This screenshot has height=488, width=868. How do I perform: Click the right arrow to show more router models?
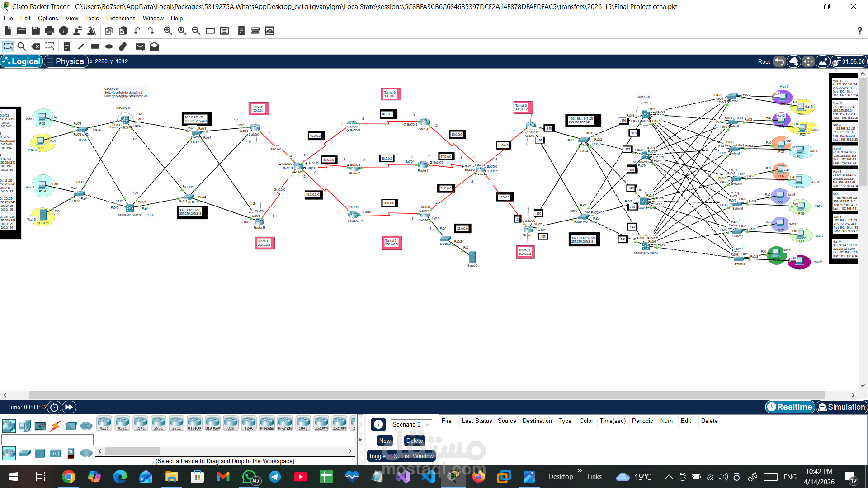[x=349, y=451]
